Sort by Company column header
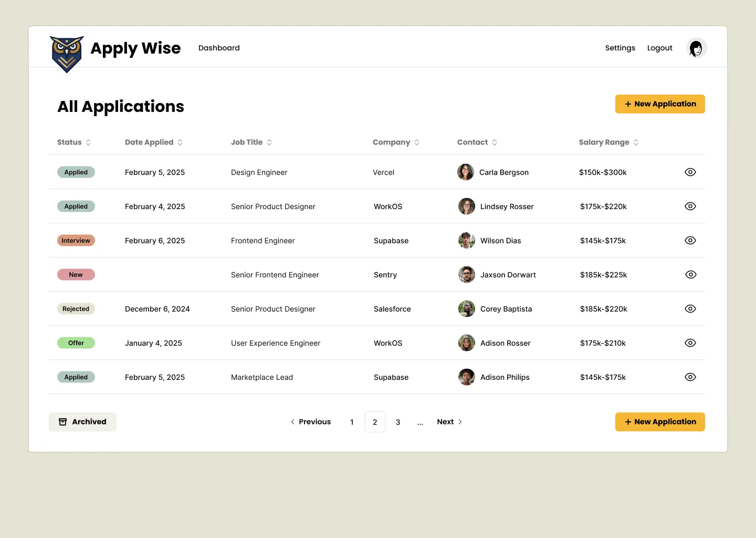Image resolution: width=756 pixels, height=538 pixels. [x=396, y=142]
